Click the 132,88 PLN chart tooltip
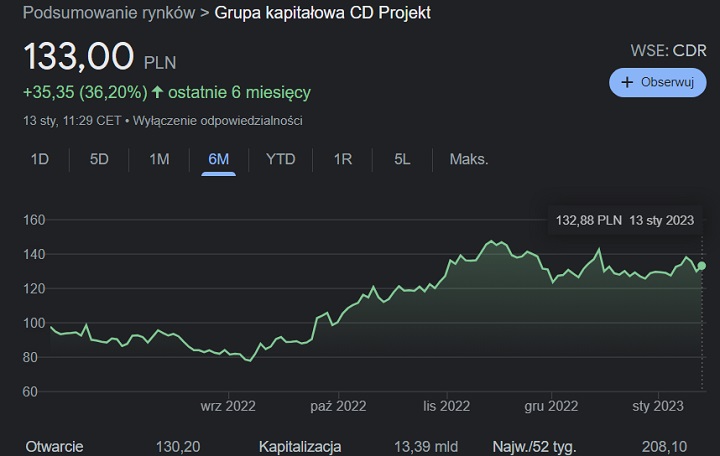This screenshot has width=720, height=456. [x=625, y=220]
